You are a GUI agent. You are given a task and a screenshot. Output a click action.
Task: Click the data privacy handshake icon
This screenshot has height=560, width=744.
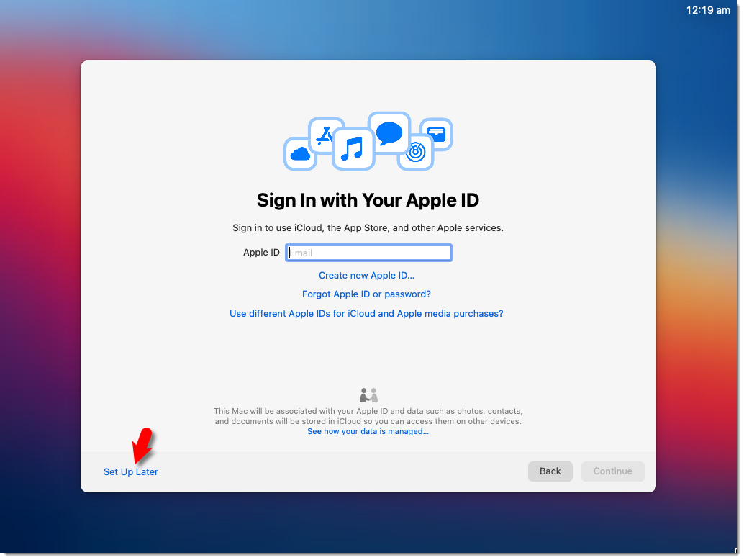coord(368,395)
